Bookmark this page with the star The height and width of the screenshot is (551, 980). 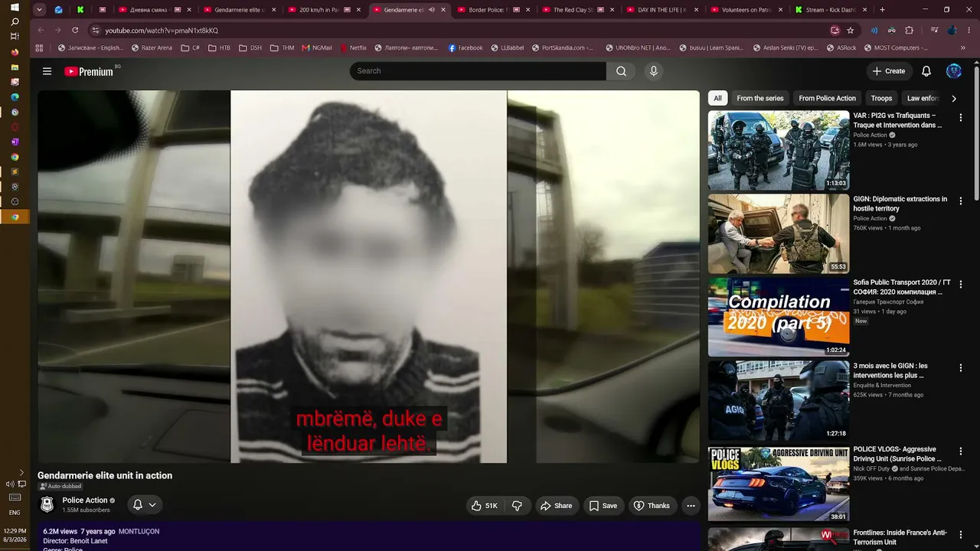[x=851, y=30]
